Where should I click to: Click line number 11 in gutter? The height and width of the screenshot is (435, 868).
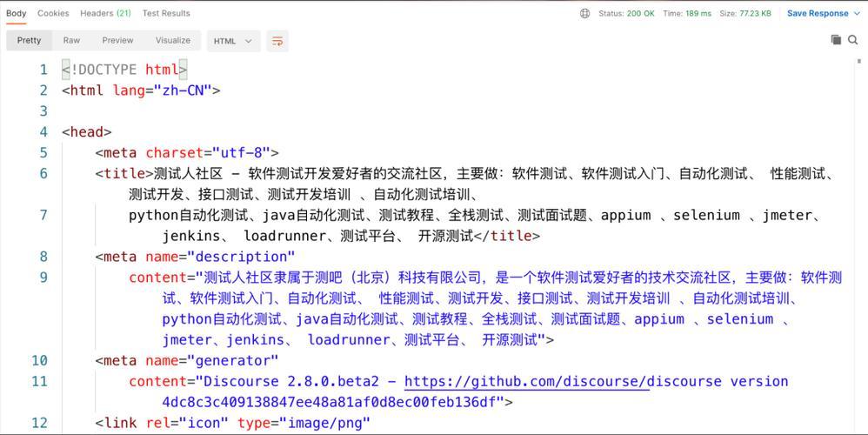(39, 381)
